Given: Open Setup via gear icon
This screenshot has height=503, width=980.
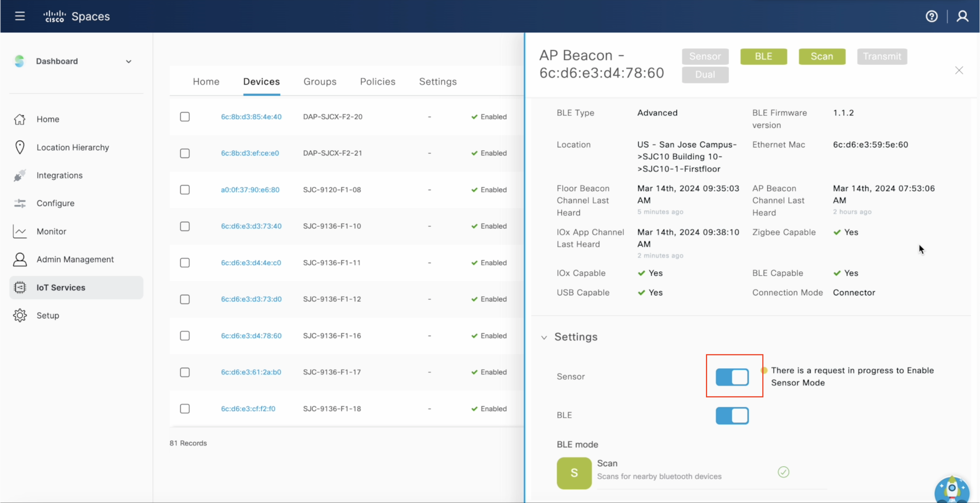Looking at the screenshot, I should coord(20,315).
